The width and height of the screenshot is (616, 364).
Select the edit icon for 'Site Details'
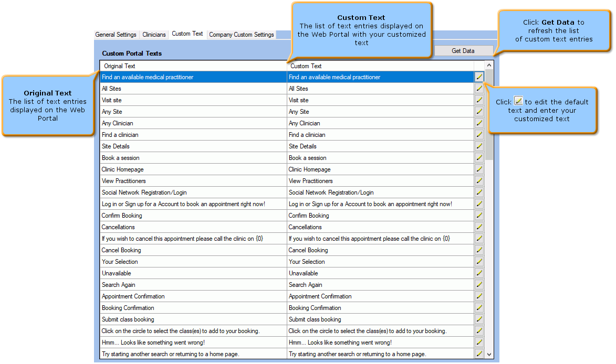pyautogui.click(x=479, y=146)
